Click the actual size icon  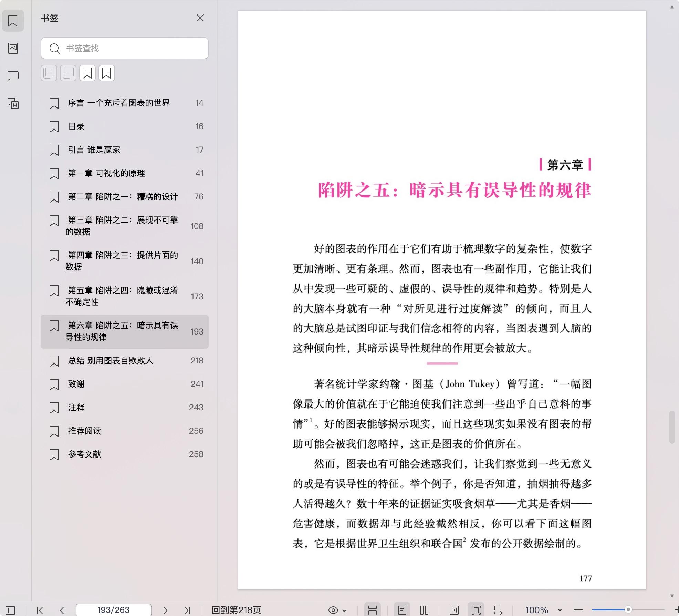pos(454,610)
